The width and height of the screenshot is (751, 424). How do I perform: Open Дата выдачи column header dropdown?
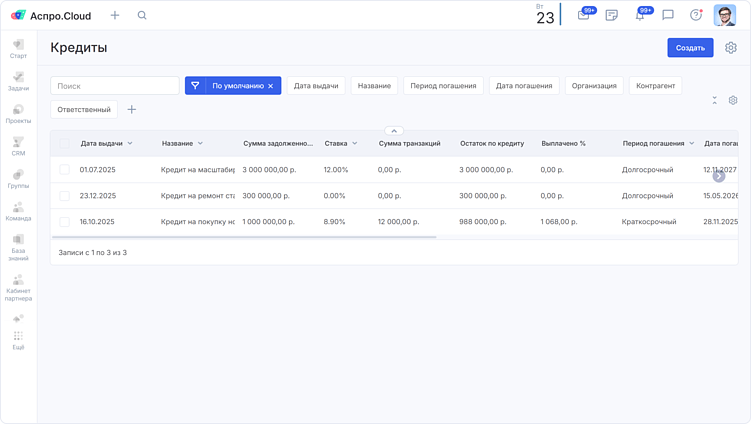[130, 144]
